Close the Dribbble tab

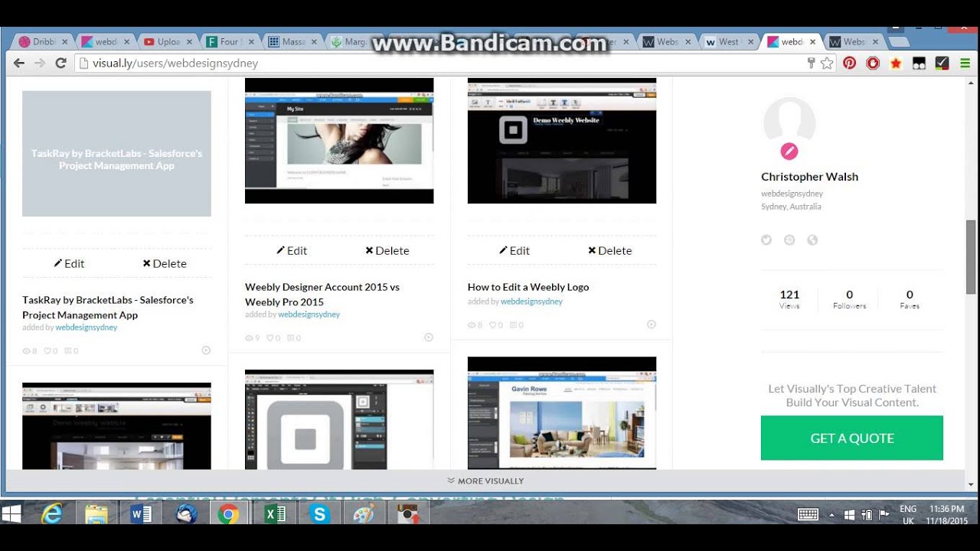click(64, 42)
